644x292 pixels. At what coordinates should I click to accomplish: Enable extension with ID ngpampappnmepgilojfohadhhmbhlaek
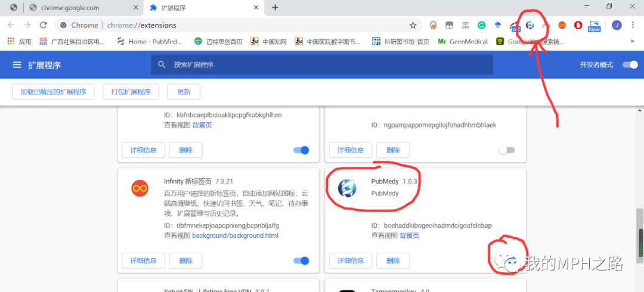pos(506,150)
